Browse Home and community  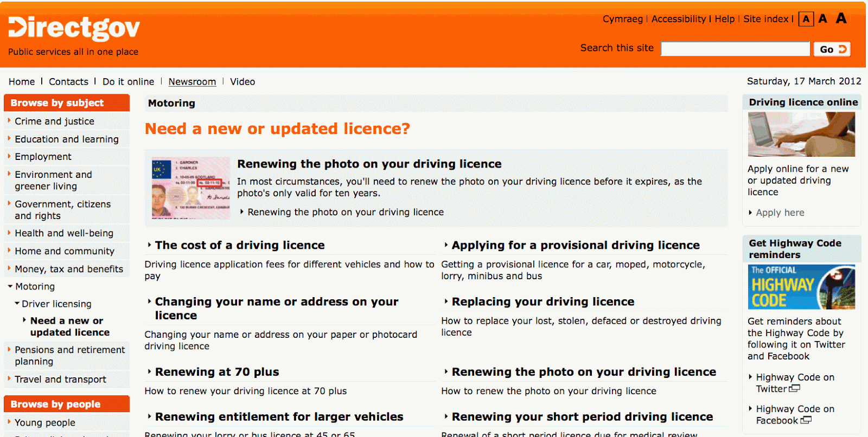tap(65, 251)
